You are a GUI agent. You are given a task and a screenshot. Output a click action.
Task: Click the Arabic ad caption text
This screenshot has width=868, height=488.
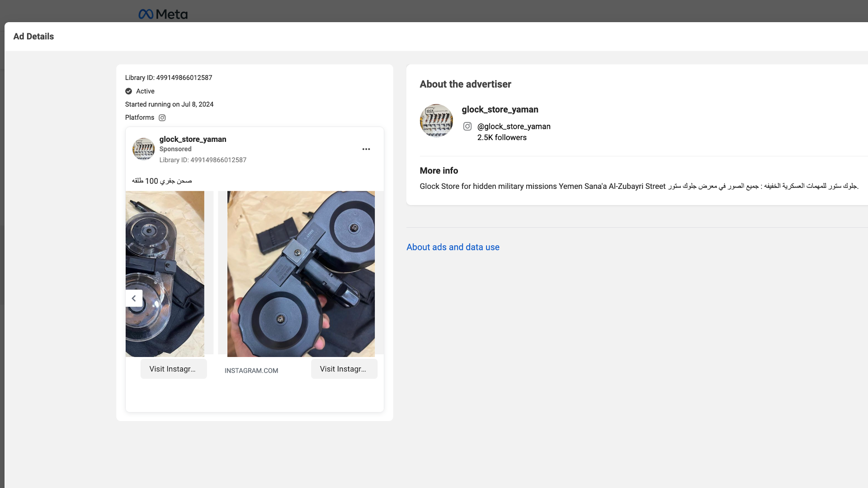coord(162,181)
